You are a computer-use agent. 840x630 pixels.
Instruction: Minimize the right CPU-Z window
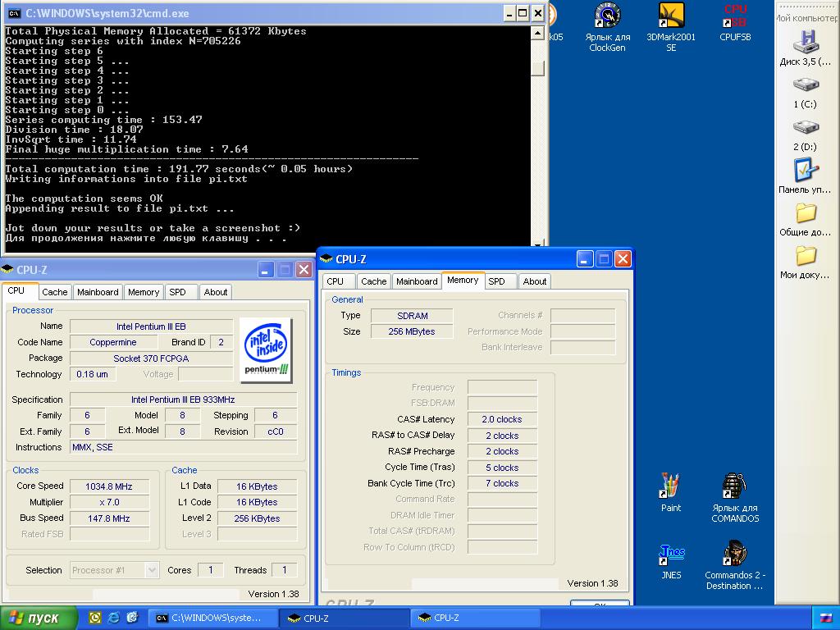click(x=584, y=259)
